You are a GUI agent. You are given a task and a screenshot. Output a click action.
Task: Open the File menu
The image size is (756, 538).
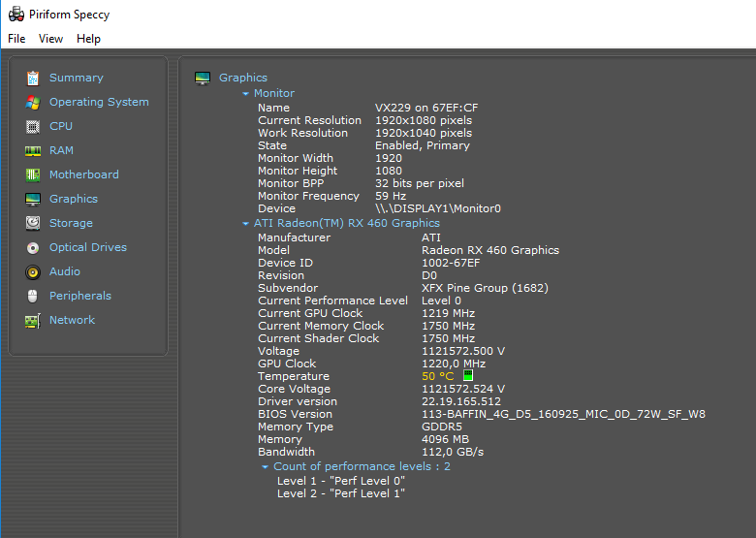pos(16,39)
